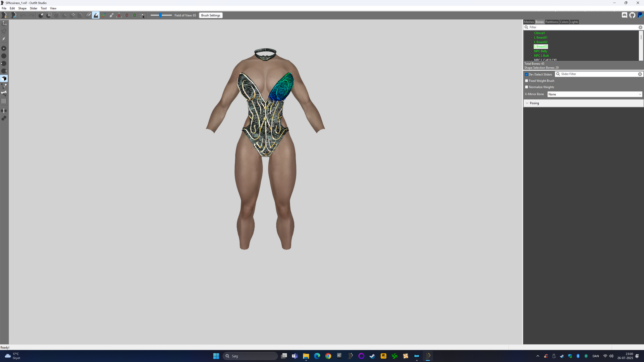Click the Vertex Edit pencil tool in sidebar

click(x=4, y=39)
